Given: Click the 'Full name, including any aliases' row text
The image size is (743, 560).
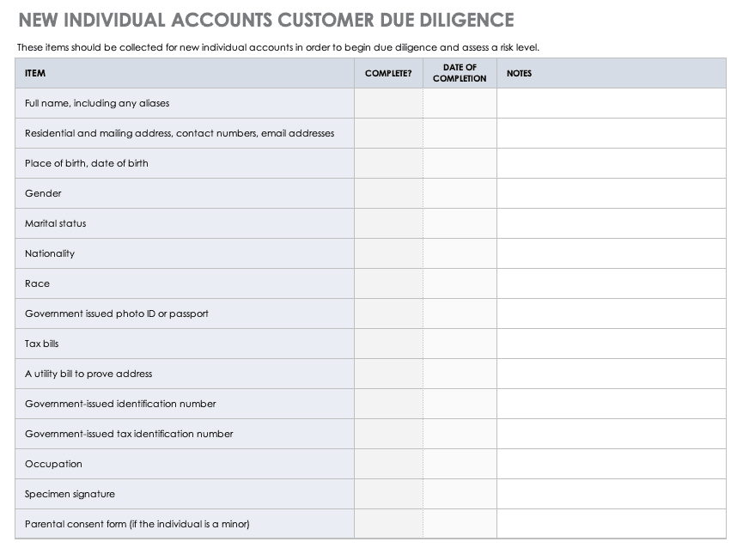Looking at the screenshot, I should point(97,103).
